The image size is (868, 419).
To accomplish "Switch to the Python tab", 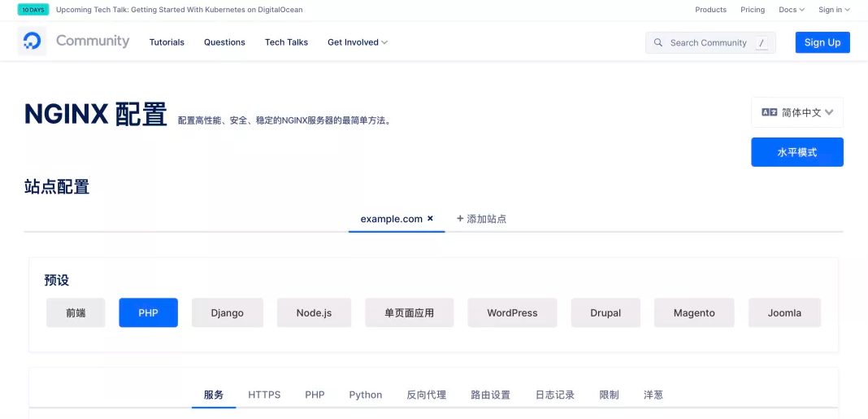I will [x=366, y=395].
